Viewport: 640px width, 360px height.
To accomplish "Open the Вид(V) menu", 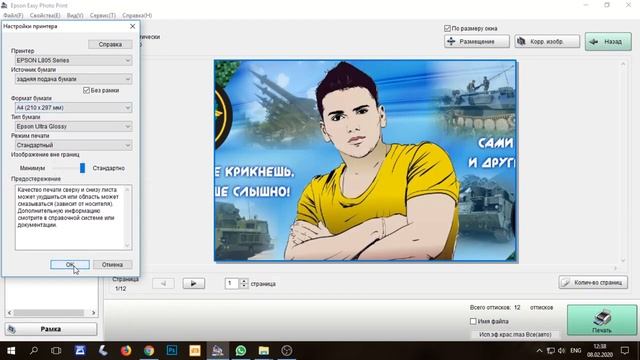I will [x=75, y=15].
